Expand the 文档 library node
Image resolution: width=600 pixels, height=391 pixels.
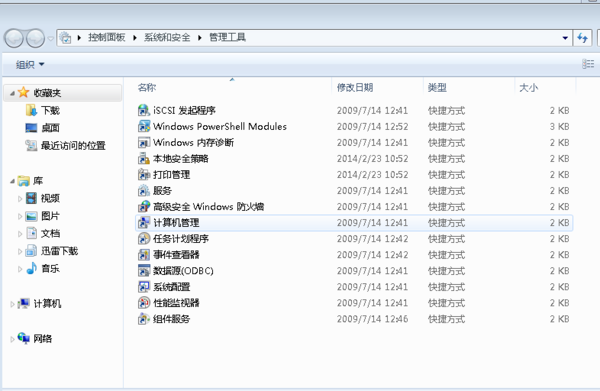[20, 234]
